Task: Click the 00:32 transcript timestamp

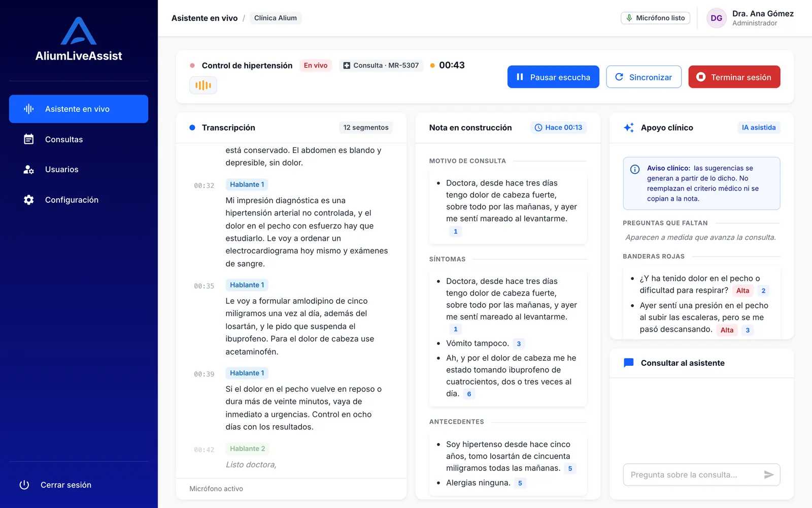Action: tap(204, 185)
